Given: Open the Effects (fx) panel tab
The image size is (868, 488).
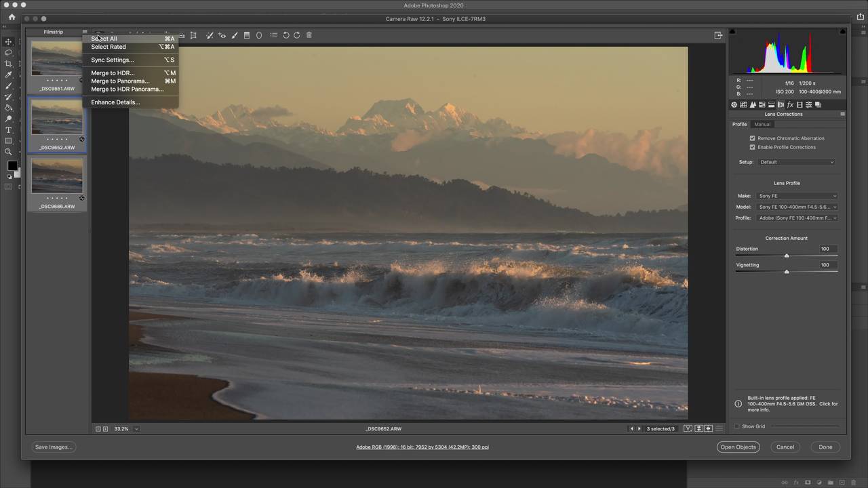Looking at the screenshot, I should coord(790,105).
